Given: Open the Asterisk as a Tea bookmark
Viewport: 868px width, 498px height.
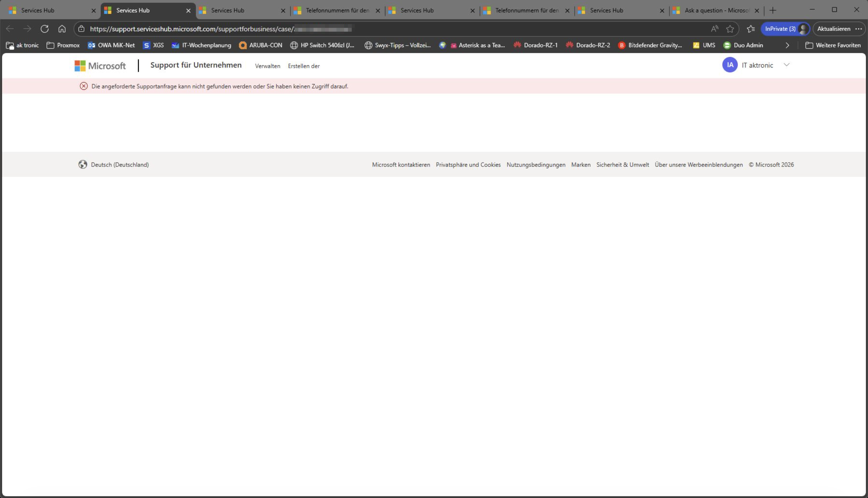Looking at the screenshot, I should coord(477,45).
